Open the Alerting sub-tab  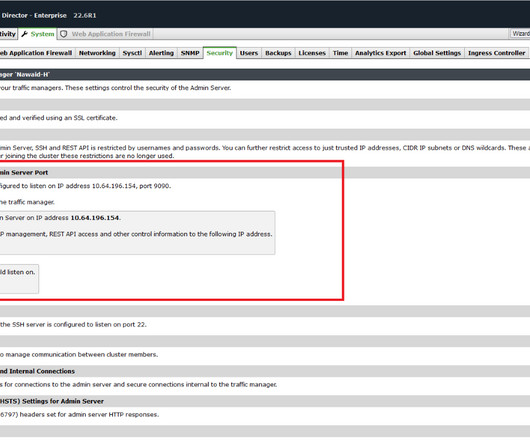tap(161, 53)
